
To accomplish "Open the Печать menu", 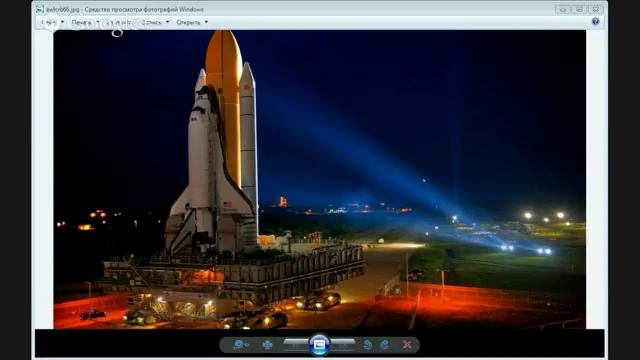I will pyautogui.click(x=82, y=22).
